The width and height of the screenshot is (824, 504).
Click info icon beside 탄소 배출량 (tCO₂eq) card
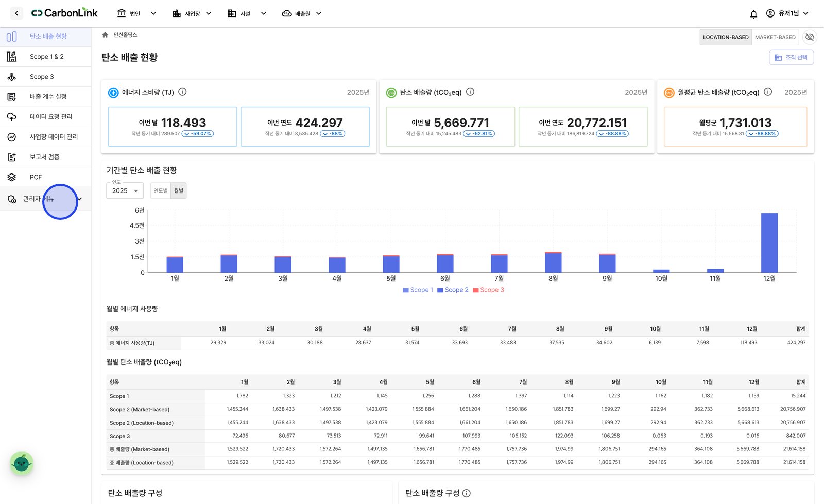[x=470, y=92]
